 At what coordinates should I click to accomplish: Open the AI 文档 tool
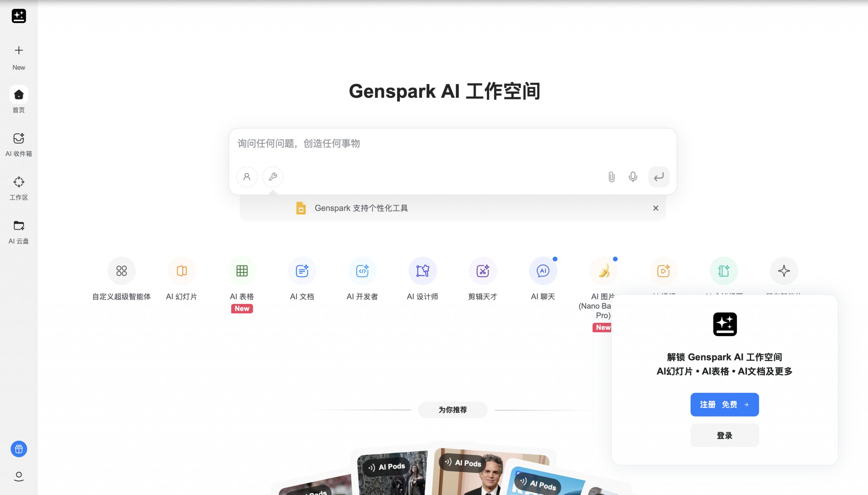pos(302,271)
